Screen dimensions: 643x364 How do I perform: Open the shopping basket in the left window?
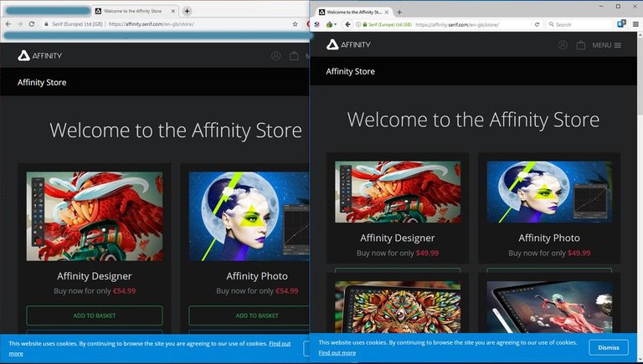click(294, 55)
